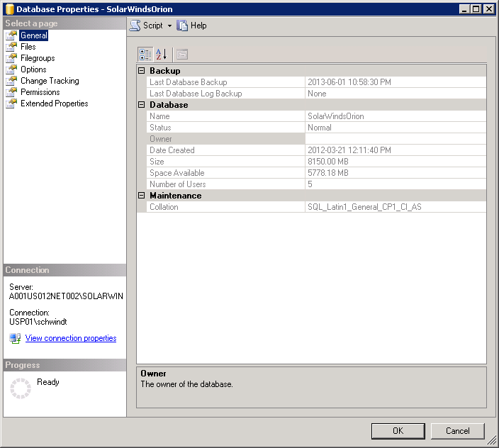Open the Filegroups page

tap(38, 58)
